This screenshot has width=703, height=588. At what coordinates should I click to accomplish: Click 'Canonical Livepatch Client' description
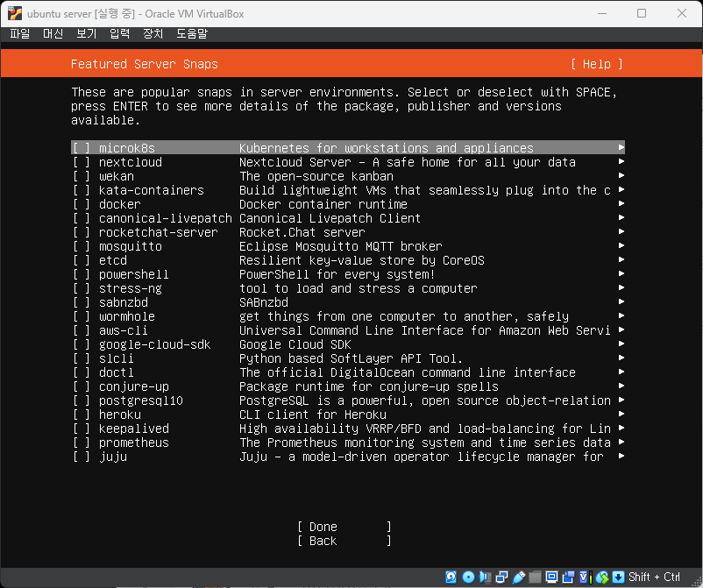point(330,218)
